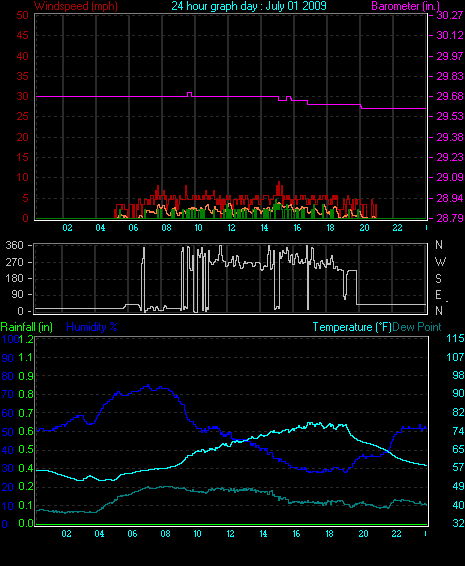Select temperature scale value 49
The height and width of the screenshot is (566, 465).
click(x=458, y=486)
